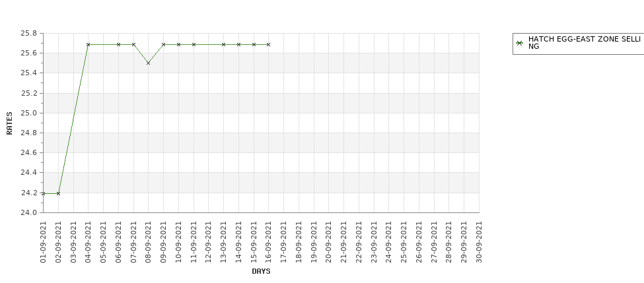644x283 pixels.
Task: Click the 24.8 y-axis tick label
Action: 28,133
